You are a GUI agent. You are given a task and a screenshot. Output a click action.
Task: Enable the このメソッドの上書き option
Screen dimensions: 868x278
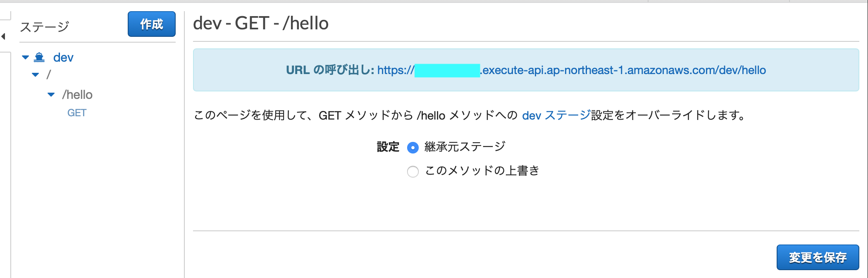tap(413, 171)
